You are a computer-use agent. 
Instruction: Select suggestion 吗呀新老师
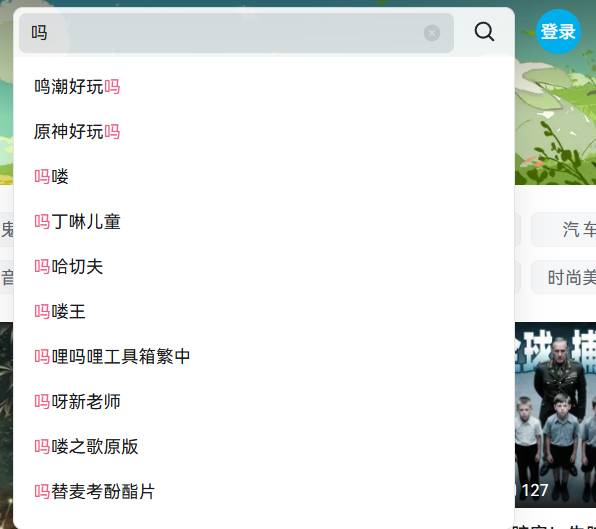click(263, 402)
